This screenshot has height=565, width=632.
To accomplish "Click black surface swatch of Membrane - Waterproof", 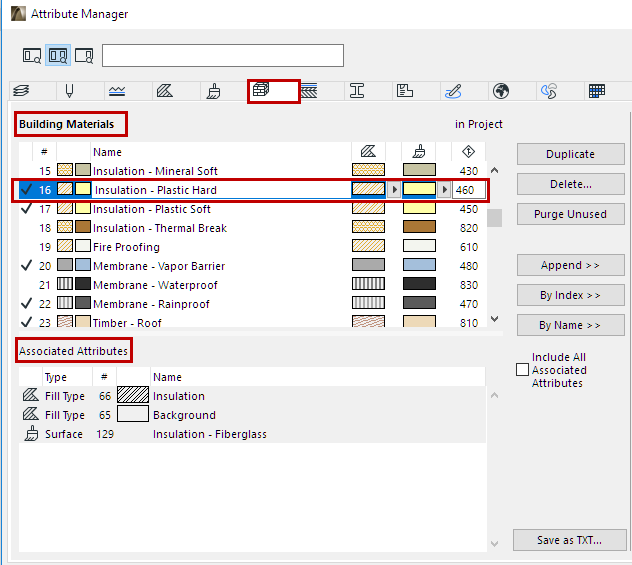I will 419,284.
